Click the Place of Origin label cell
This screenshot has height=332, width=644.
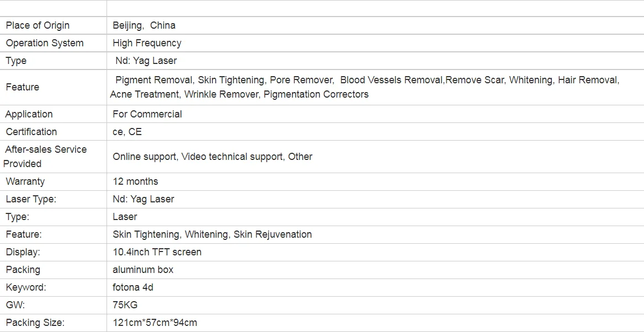pyautogui.click(x=54, y=25)
